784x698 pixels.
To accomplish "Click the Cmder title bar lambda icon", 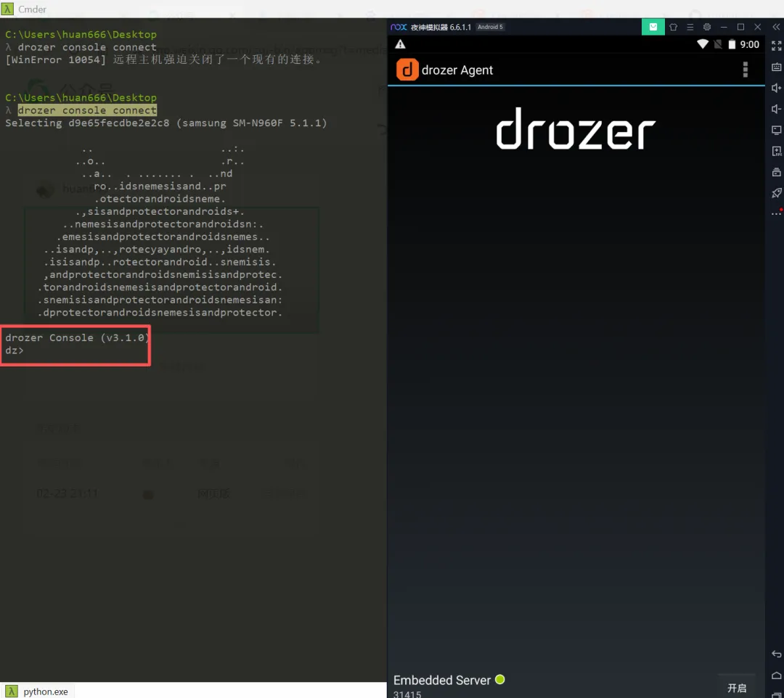I will pyautogui.click(x=7, y=9).
